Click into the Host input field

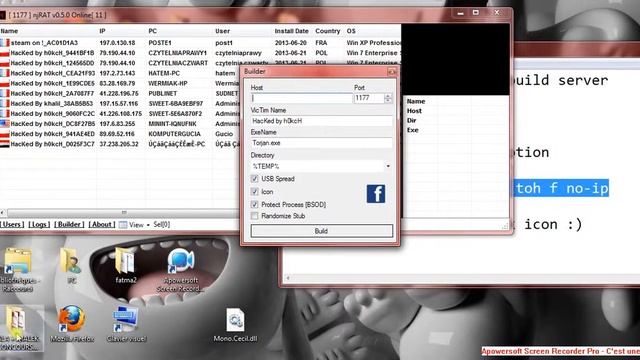[x=302, y=98]
